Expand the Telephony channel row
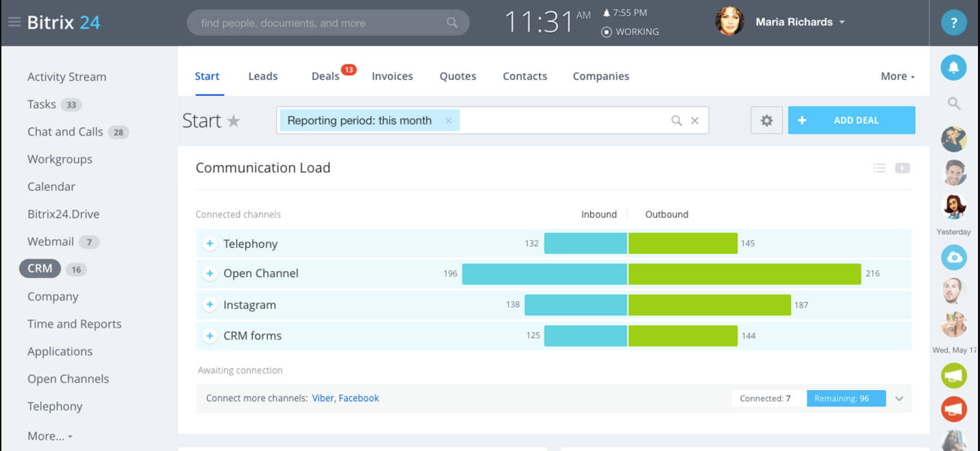The height and width of the screenshot is (451, 980). (210, 244)
